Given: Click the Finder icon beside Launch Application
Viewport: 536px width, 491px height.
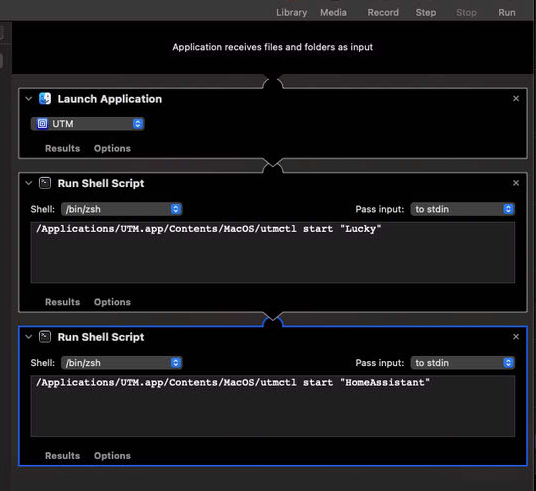Looking at the screenshot, I should [x=45, y=98].
